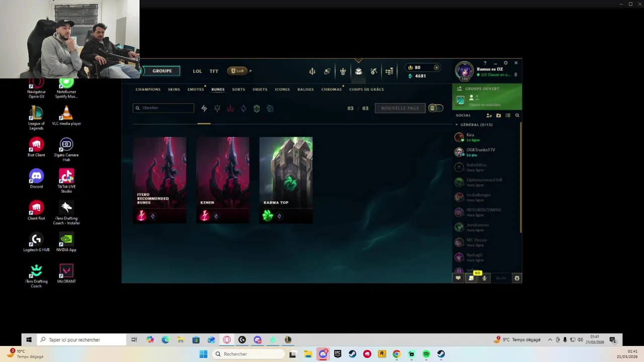Select the Kenen rune page
644x362 pixels.
[223, 180]
